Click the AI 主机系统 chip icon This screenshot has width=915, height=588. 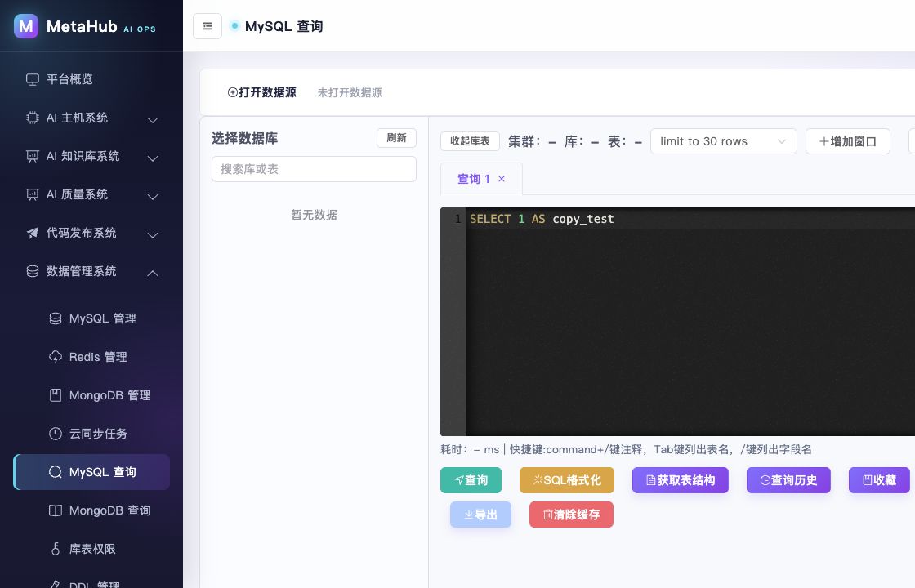(33, 118)
